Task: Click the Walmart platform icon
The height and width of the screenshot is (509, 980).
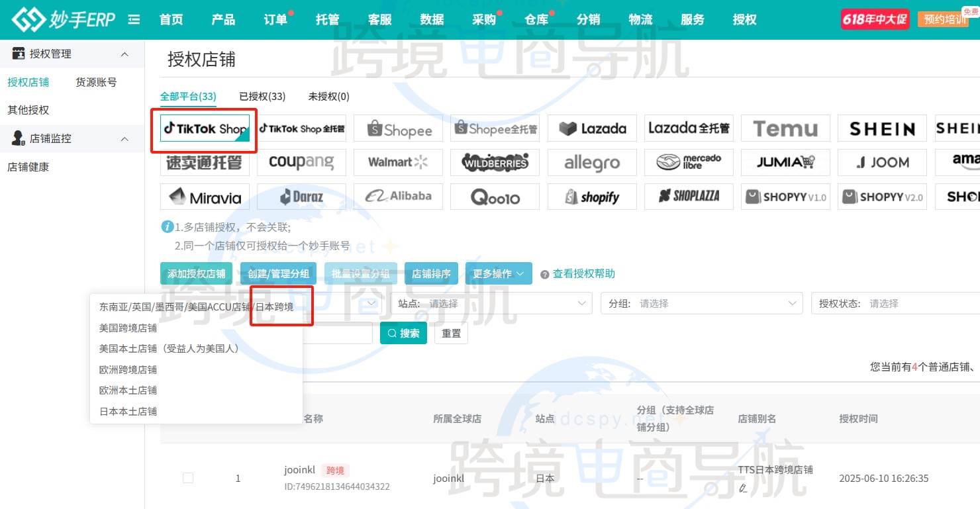Action: [398, 162]
